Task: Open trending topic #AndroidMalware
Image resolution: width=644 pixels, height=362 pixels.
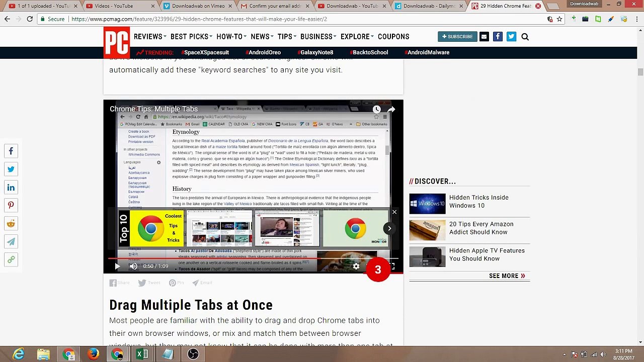Action: tap(427, 52)
